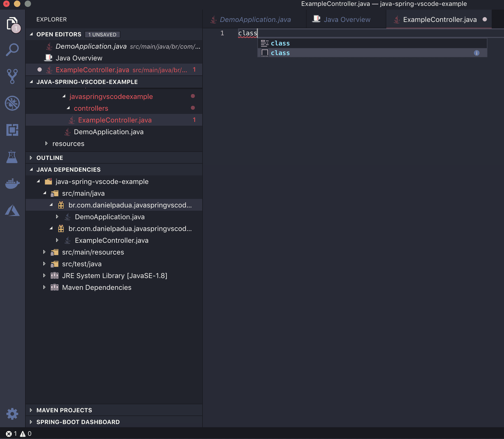Switch to the DemoApplication.java tab
This screenshot has width=504, height=439.
(x=255, y=19)
